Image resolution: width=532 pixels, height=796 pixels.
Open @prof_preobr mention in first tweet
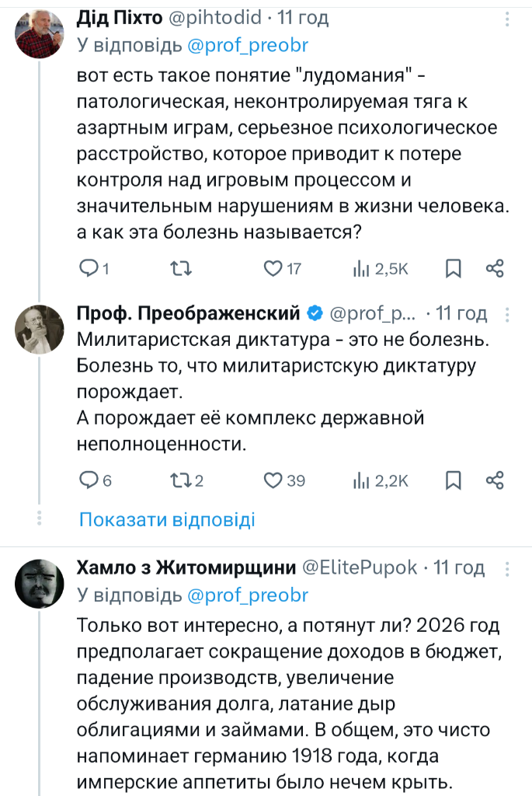(x=248, y=45)
